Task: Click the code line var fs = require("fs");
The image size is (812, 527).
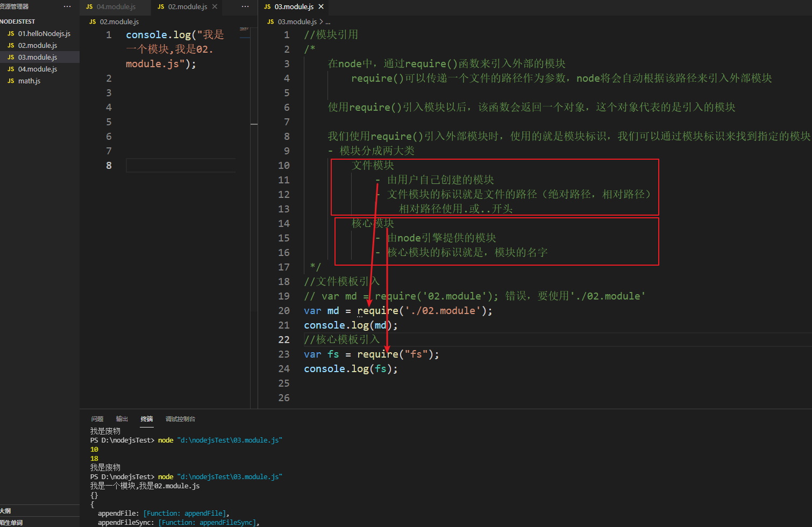Action: (x=372, y=354)
